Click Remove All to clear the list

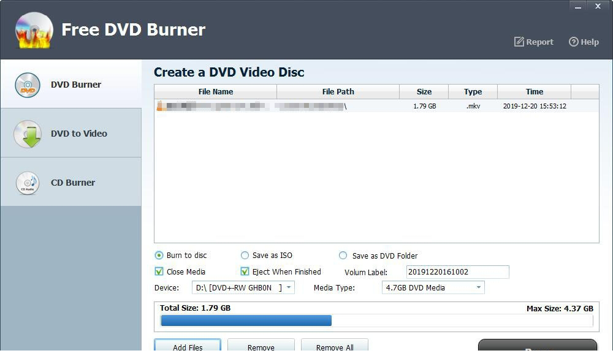click(335, 347)
